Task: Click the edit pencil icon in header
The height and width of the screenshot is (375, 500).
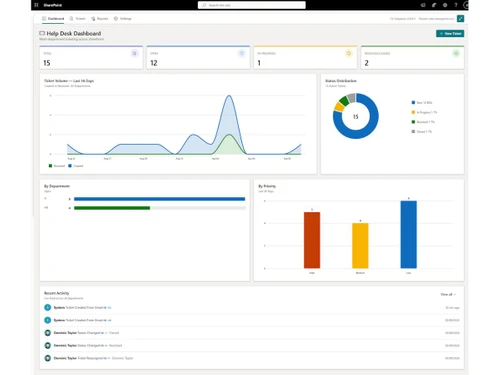Action: (x=434, y=5)
